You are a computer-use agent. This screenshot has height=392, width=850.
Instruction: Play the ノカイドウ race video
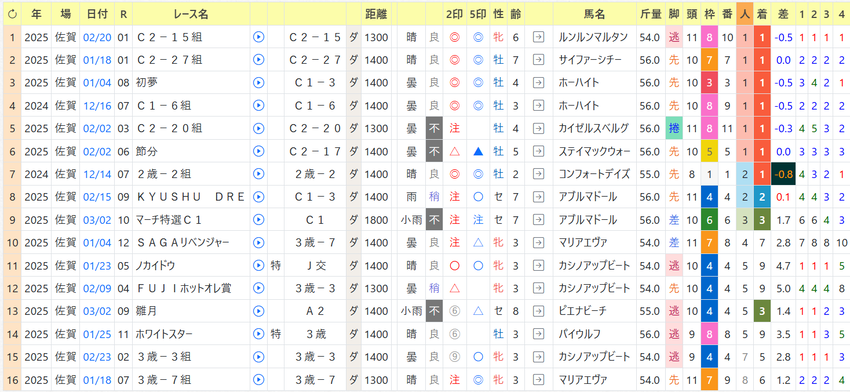point(259,266)
